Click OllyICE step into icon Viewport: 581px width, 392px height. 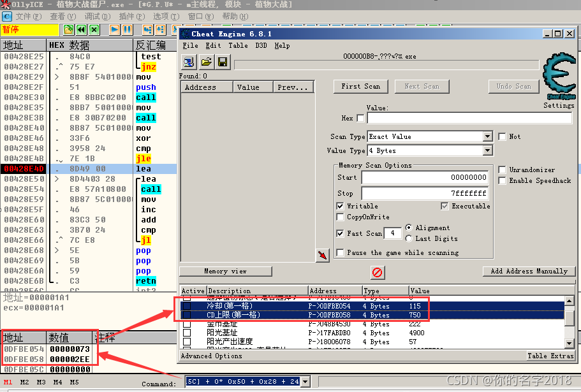147,29
